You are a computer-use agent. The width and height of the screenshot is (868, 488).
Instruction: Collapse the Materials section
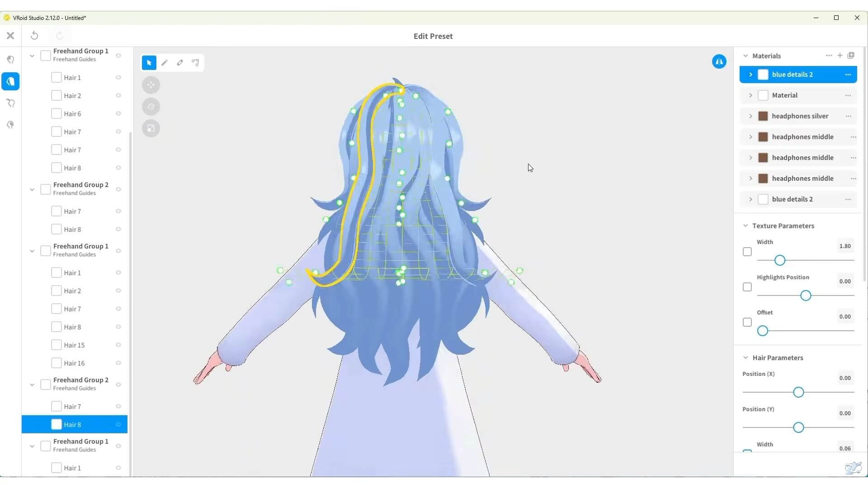click(x=745, y=56)
